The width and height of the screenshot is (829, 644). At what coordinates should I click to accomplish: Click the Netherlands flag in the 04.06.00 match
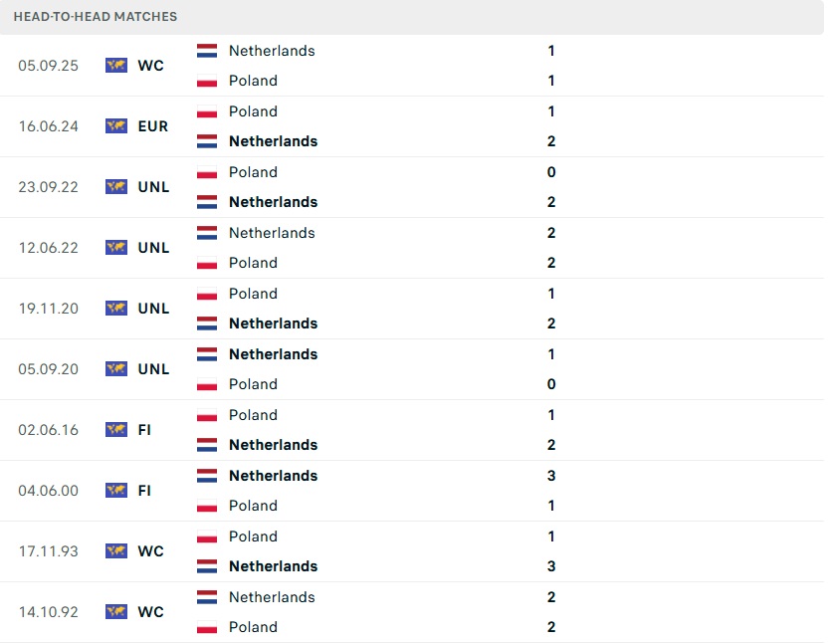point(207,476)
